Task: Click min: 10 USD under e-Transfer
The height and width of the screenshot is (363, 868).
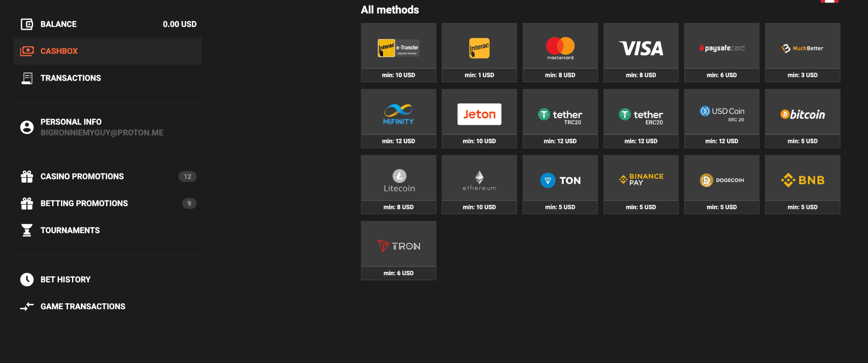Action: [x=398, y=75]
